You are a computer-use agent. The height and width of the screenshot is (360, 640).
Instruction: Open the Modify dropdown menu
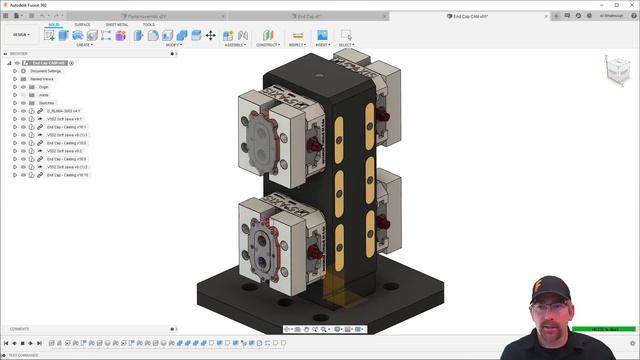174,44
